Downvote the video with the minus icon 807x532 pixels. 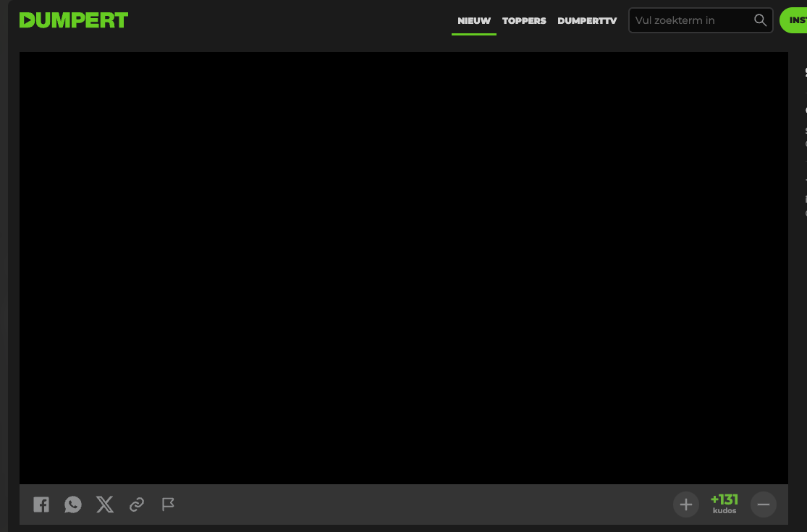[763, 504]
